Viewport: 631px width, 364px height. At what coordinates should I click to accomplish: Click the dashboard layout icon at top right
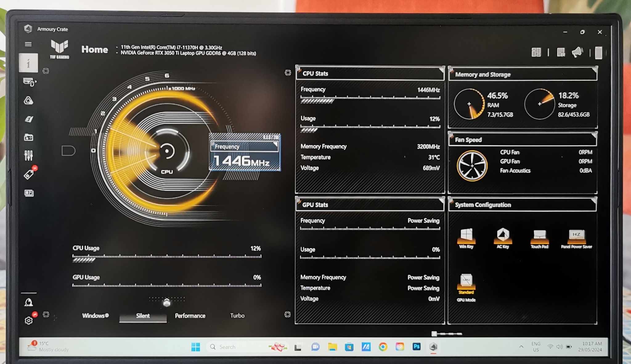point(536,52)
